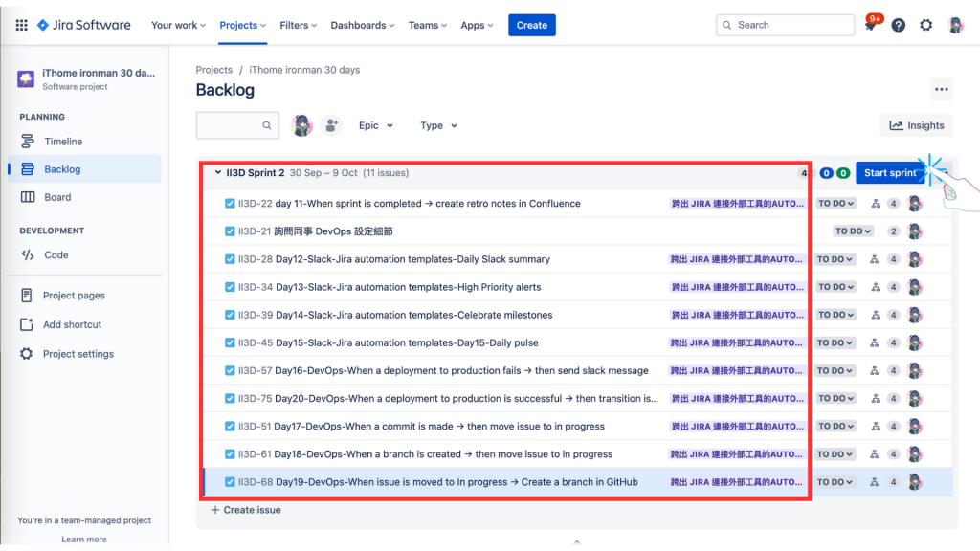Open TO DO status dropdown for II3D-22
Screen dimensions: 980x551
[835, 204]
